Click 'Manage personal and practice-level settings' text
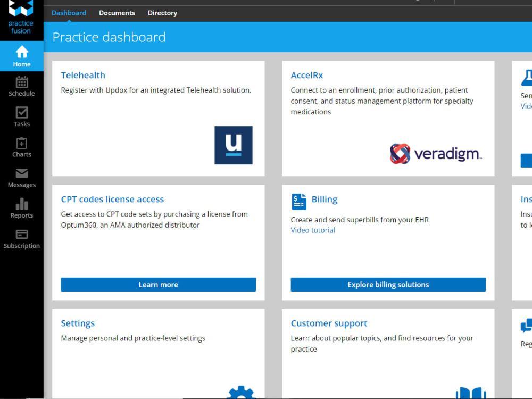 click(133, 338)
